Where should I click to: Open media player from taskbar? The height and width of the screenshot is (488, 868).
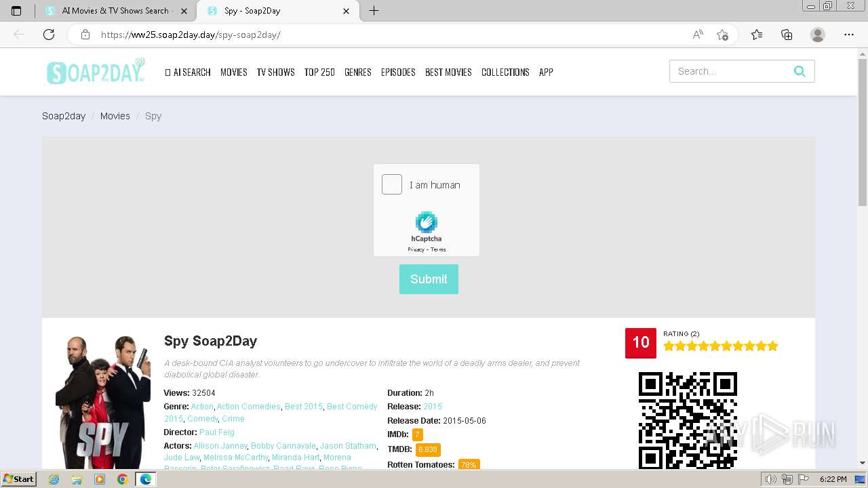tap(100, 479)
